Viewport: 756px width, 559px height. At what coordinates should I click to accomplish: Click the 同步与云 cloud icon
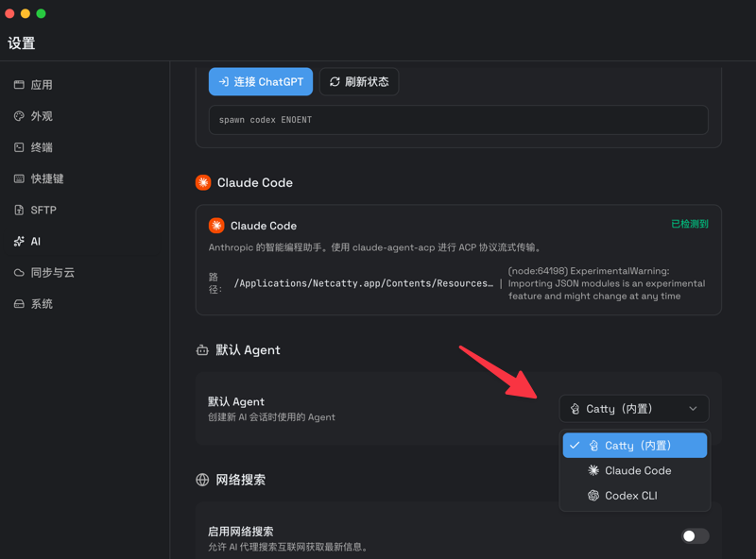[x=19, y=273]
